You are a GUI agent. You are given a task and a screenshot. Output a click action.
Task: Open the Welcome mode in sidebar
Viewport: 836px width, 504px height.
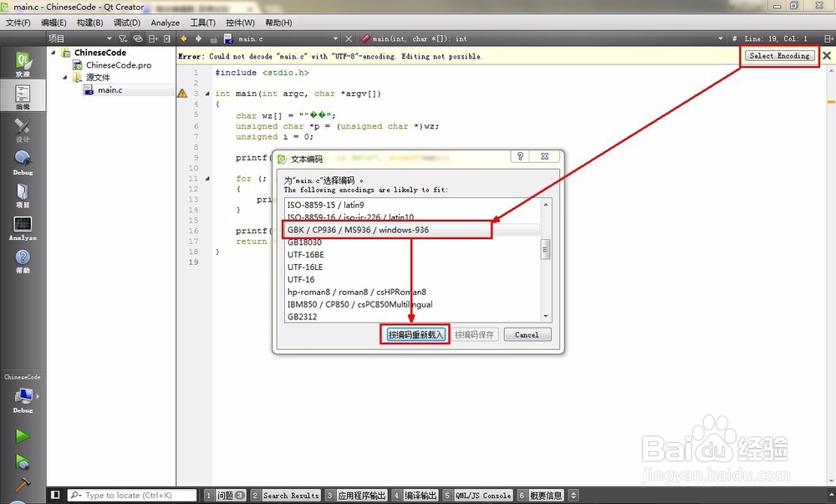23,64
